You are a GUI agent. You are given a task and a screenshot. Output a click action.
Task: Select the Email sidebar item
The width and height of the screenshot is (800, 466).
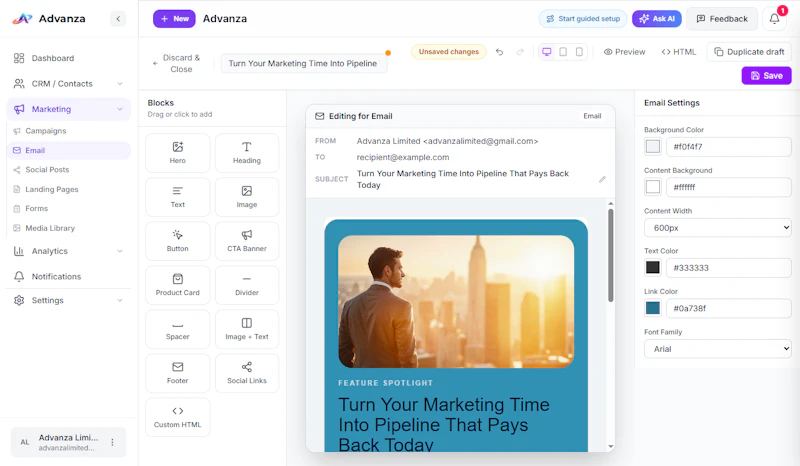(70, 151)
